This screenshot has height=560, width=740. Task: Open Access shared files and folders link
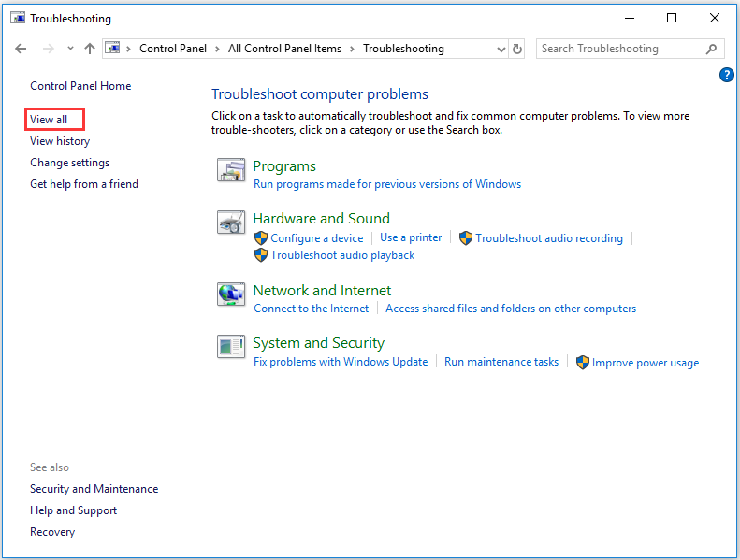[x=511, y=309]
